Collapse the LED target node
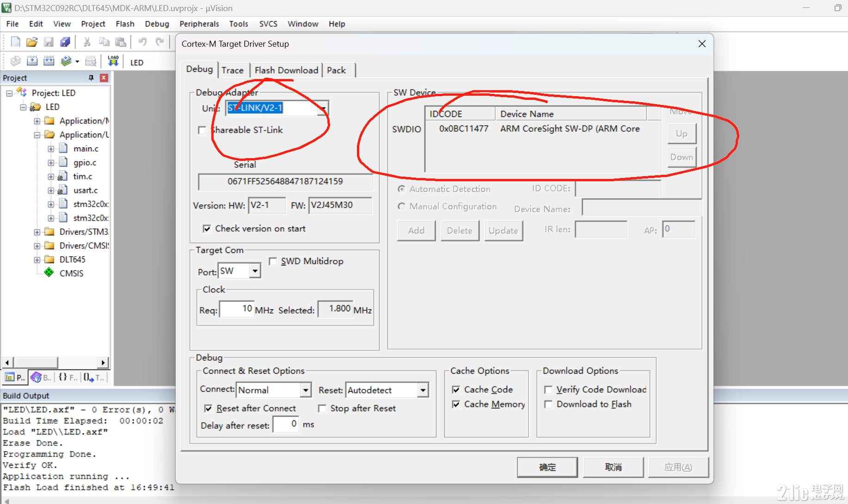 point(23,107)
